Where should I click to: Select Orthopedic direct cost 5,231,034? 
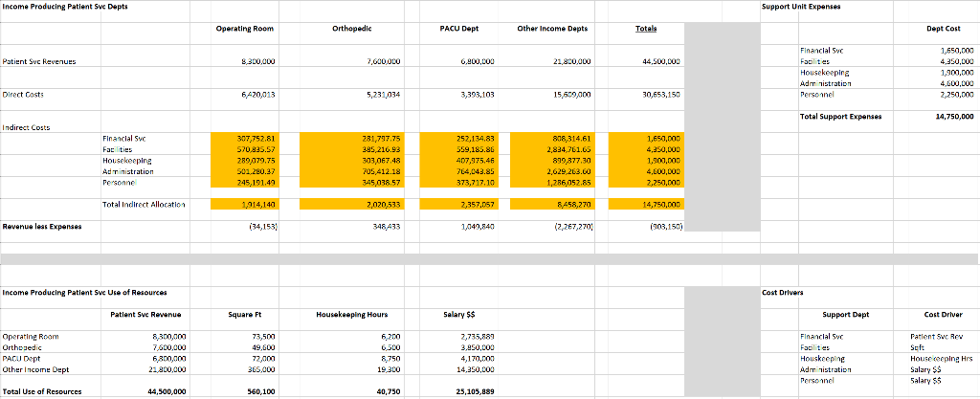tap(382, 95)
